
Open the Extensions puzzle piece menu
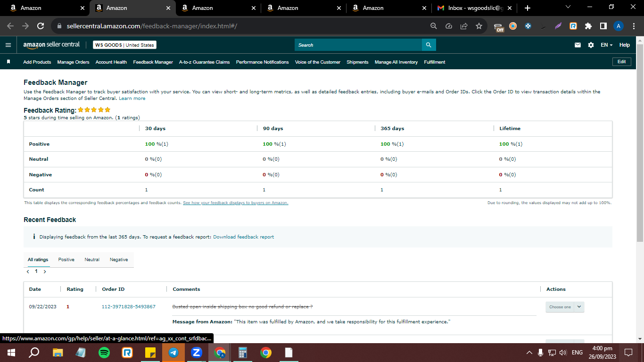(x=588, y=26)
